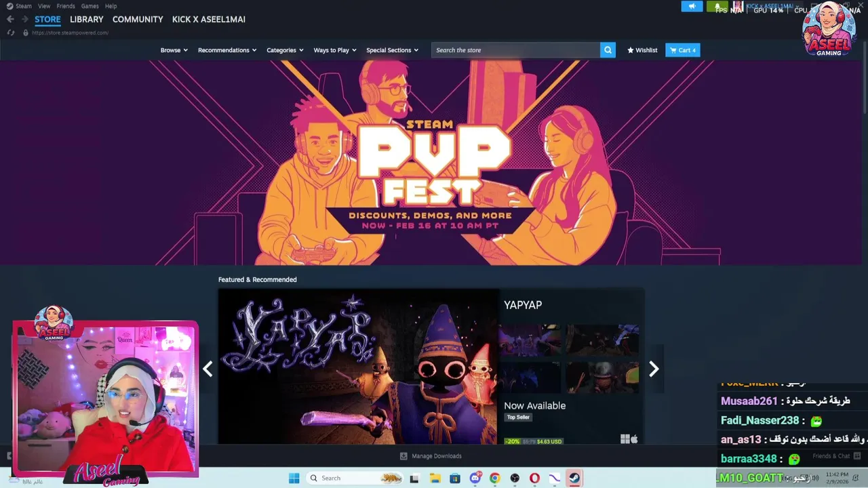Switch to the LIBRARY tab
The height and width of the screenshot is (488, 868).
(87, 20)
